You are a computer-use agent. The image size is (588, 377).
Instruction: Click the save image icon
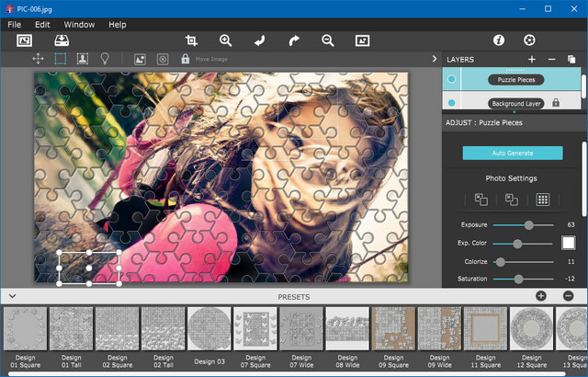point(62,40)
